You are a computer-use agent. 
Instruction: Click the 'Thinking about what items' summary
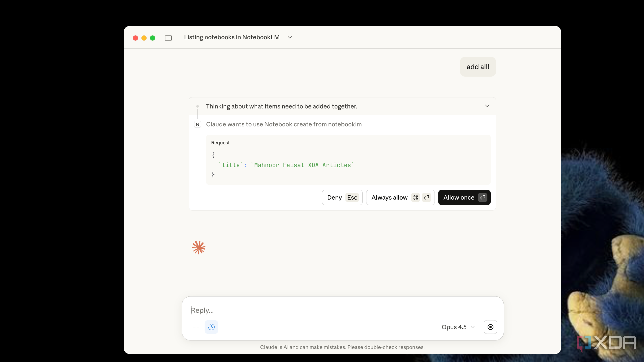coord(282,106)
